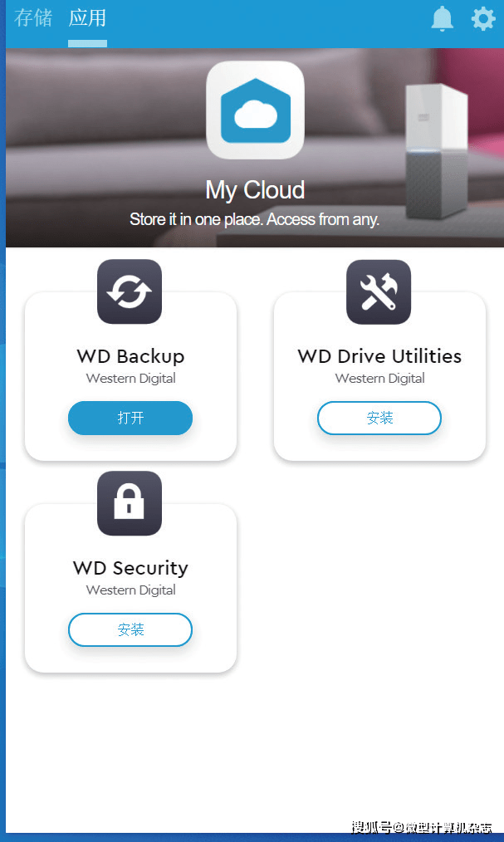The width and height of the screenshot is (504, 842).
Task: Click "Western Digital" under WD Drive Utilities
Action: pyautogui.click(x=379, y=378)
